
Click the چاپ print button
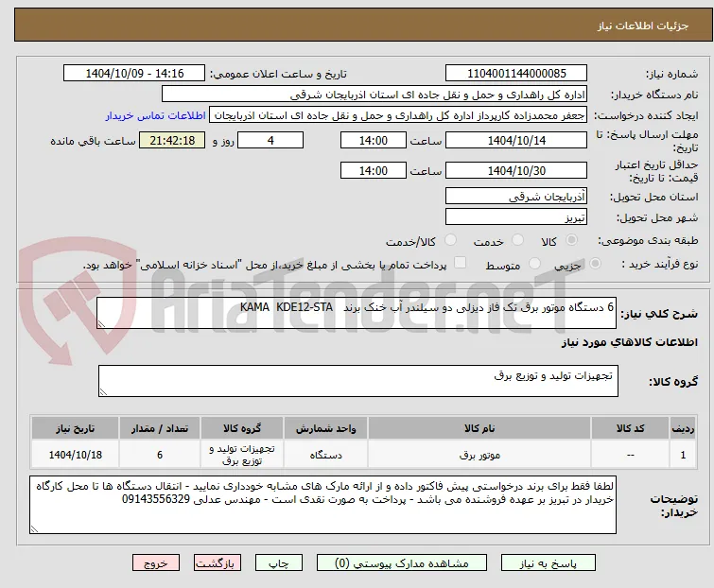click(279, 563)
